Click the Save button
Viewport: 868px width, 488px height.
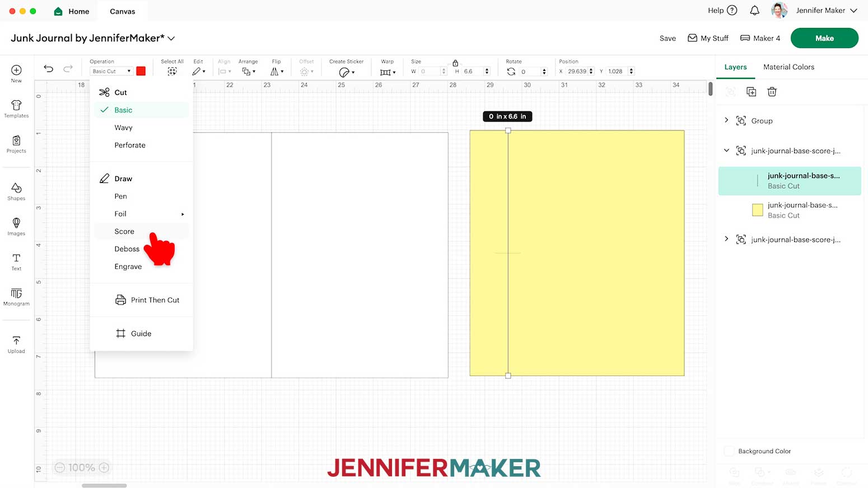tap(668, 38)
